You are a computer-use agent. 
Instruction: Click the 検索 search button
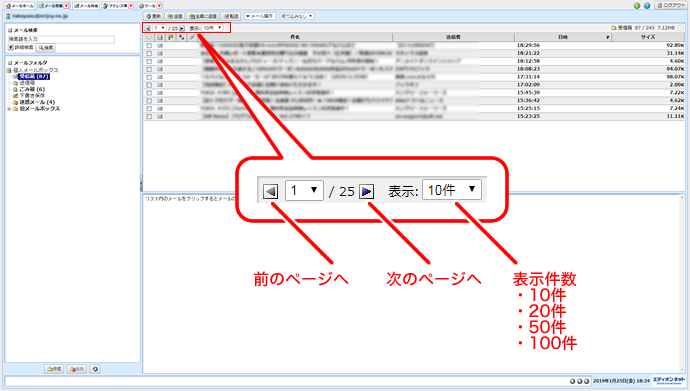tap(46, 48)
